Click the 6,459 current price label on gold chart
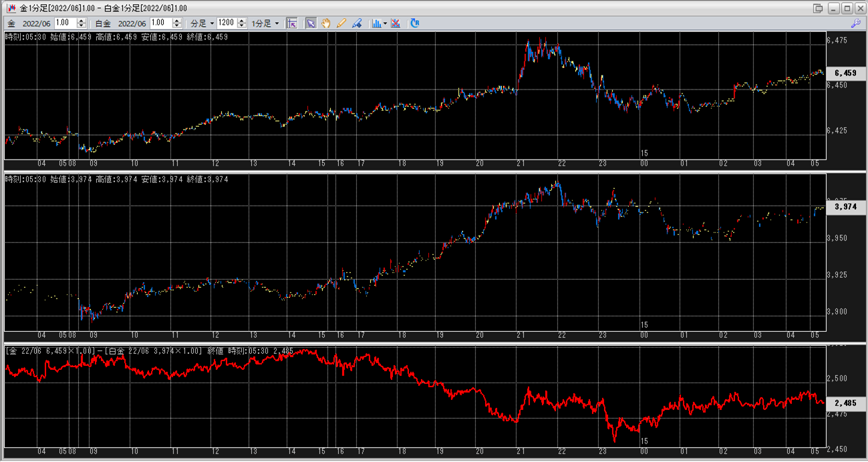The image size is (868, 462). 845,73
